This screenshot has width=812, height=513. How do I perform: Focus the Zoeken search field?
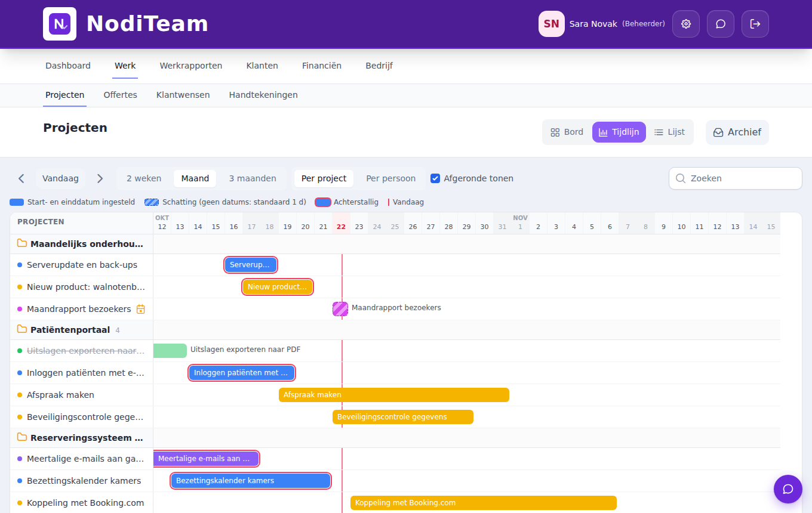736,178
